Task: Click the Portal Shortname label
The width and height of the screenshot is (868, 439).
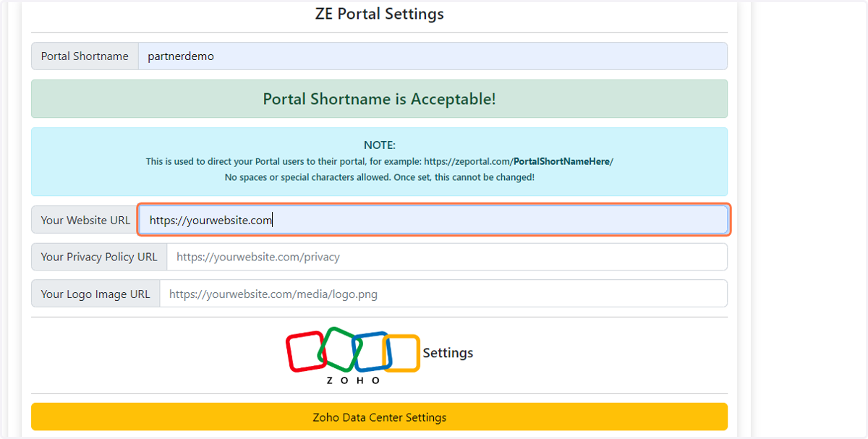Action: click(x=85, y=56)
